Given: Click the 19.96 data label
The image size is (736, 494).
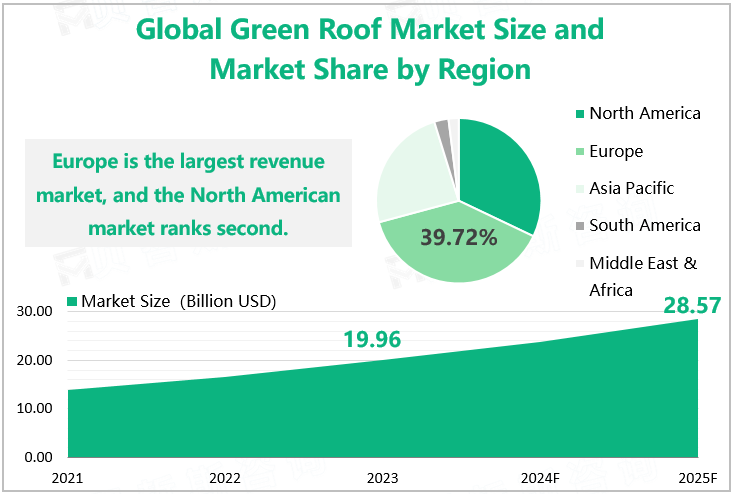Looking at the screenshot, I should pyautogui.click(x=372, y=340).
